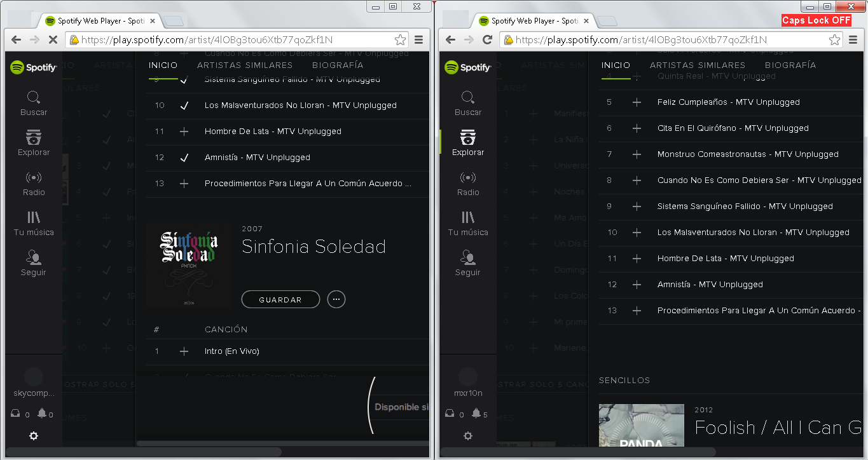This screenshot has height=460, width=868.
Task: Unsave Sistema Sanguíneo Fallido in left window
Action: pos(184,80)
